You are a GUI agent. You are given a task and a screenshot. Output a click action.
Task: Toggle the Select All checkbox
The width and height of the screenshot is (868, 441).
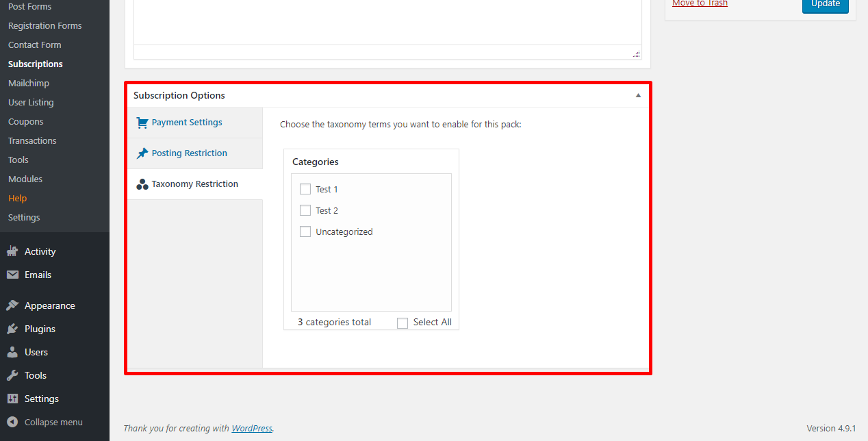(403, 323)
